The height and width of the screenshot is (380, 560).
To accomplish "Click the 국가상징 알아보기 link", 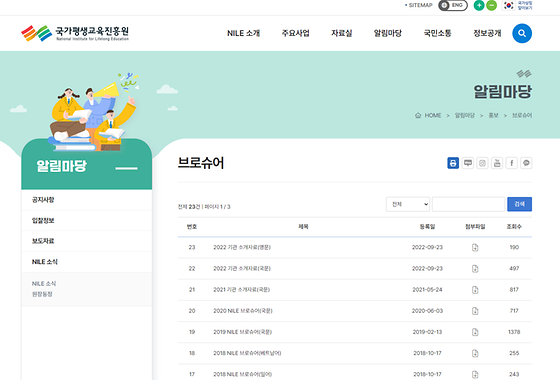I will (x=525, y=5).
